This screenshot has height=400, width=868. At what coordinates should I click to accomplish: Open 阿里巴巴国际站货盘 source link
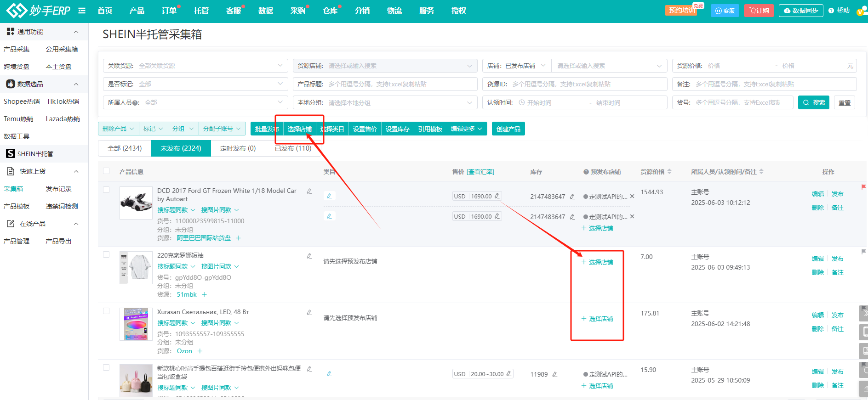pos(204,238)
